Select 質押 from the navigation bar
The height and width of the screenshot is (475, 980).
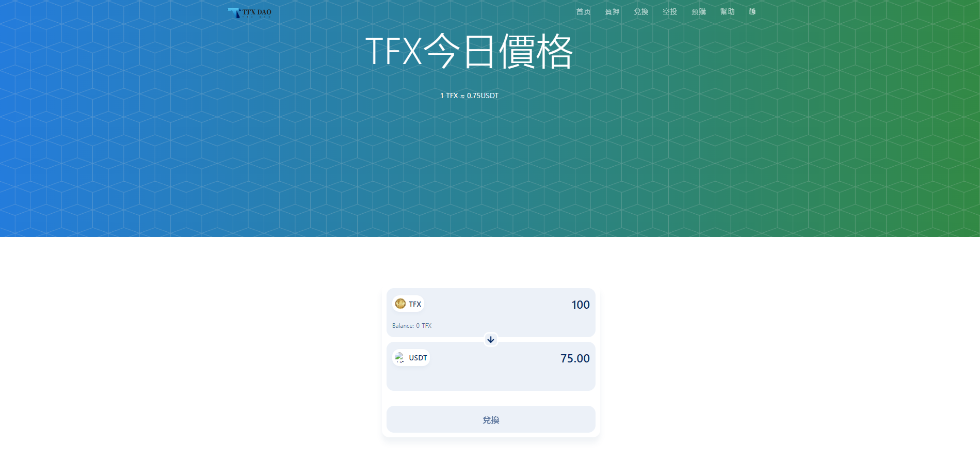pyautogui.click(x=613, y=11)
